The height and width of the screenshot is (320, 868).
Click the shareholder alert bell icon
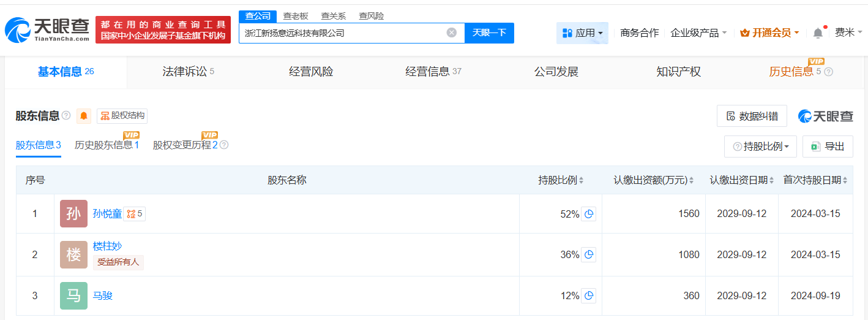click(84, 116)
